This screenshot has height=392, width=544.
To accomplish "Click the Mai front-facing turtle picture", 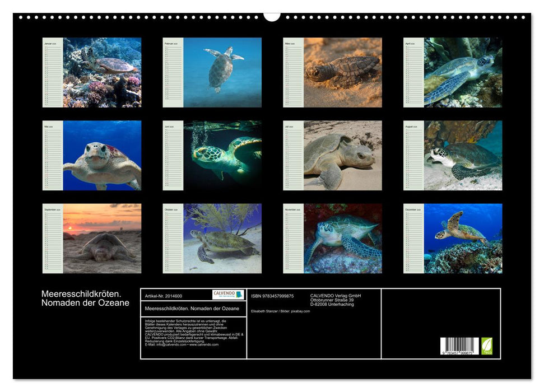I will tap(101, 155).
